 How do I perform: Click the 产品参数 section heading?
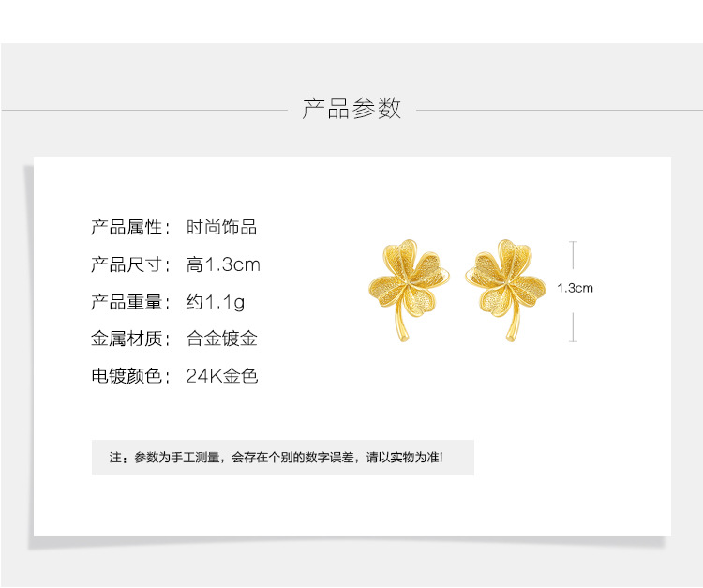[x=351, y=108]
